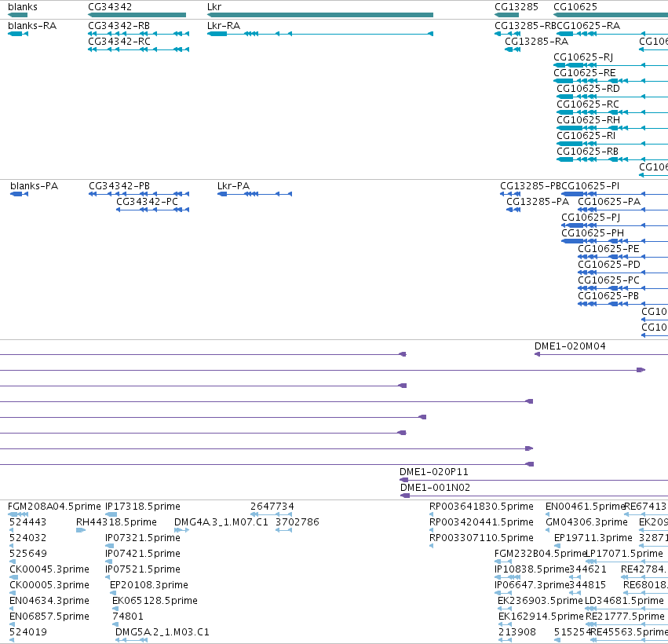Click the CG10625-RE transcript label
This screenshot has width=668, height=644.
coord(585,73)
